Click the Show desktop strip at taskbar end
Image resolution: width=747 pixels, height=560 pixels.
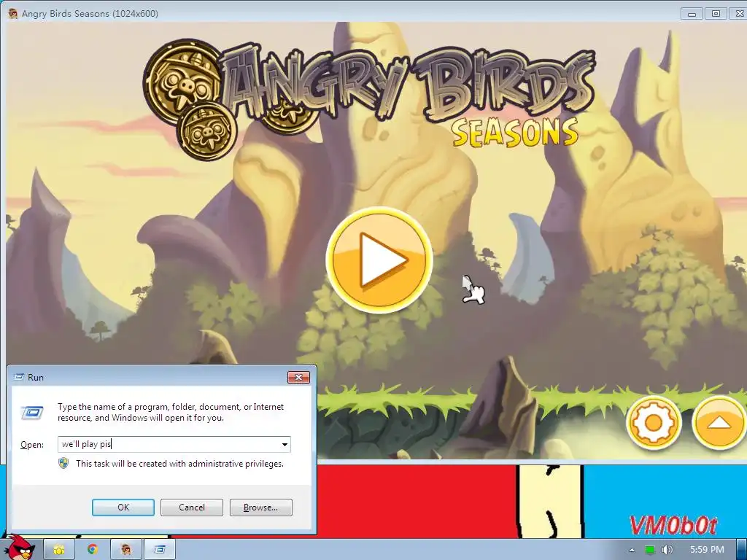pyautogui.click(x=741, y=550)
